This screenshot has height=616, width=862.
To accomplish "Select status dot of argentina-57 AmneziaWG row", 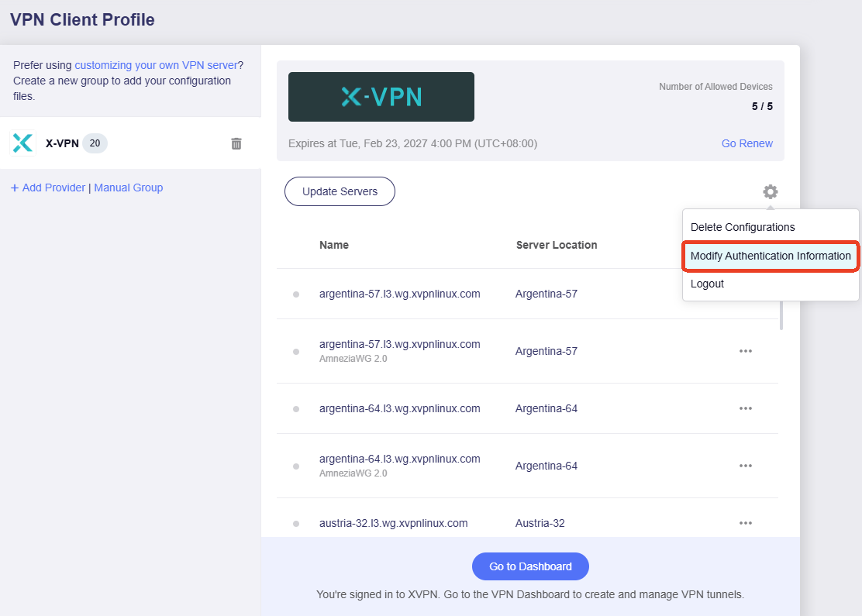I will tap(296, 352).
